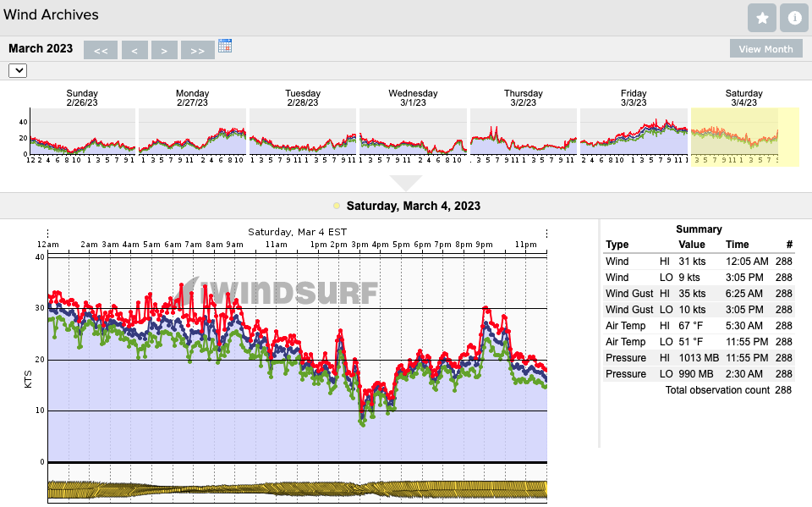Click the Summary table 'Value' column header
Image resolution: width=812 pixels, height=507 pixels.
pyautogui.click(x=691, y=244)
